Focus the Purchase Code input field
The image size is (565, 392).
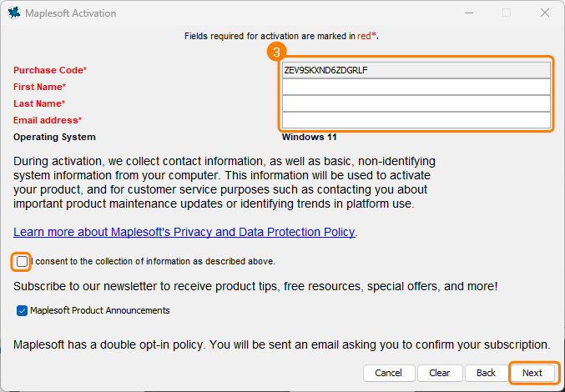416,70
